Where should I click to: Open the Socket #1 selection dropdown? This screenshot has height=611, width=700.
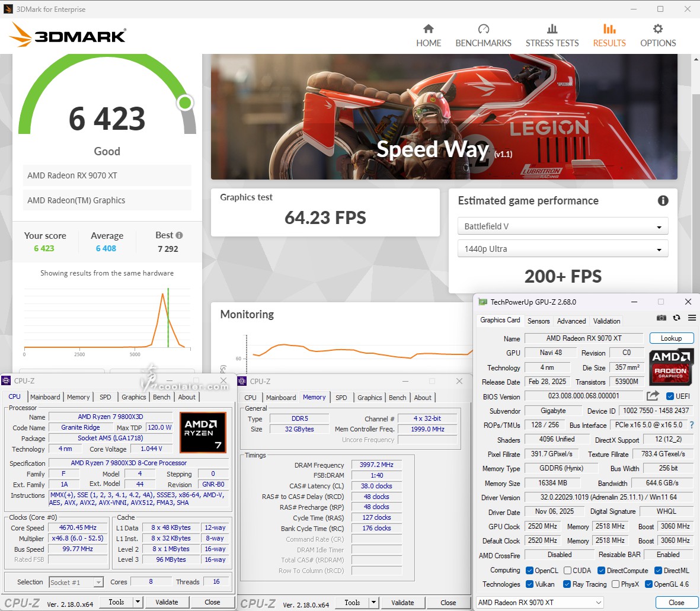point(76,582)
